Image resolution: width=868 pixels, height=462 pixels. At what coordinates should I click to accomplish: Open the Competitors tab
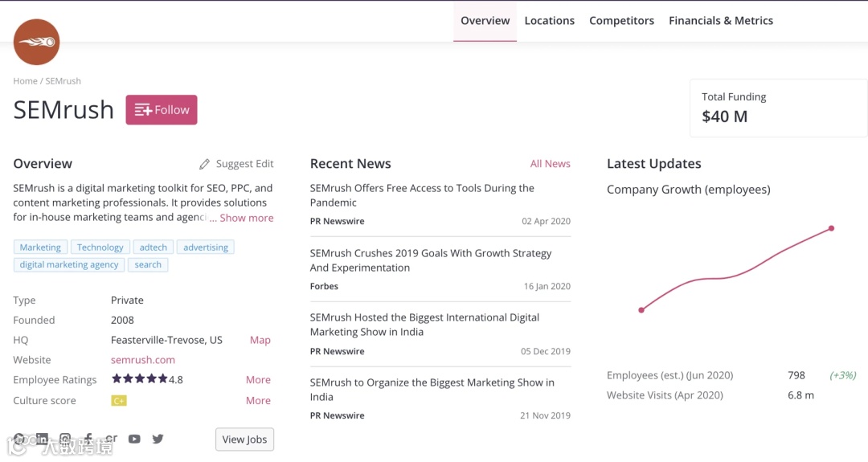click(621, 20)
